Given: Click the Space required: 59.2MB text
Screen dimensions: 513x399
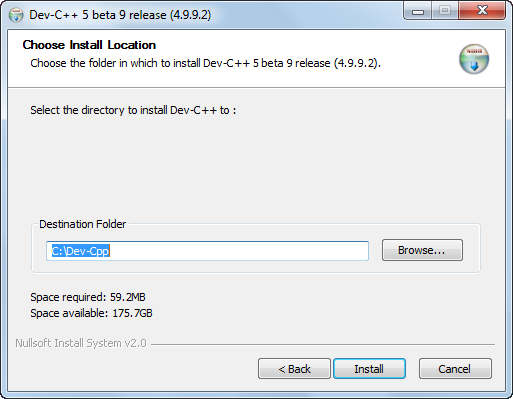Looking at the screenshot, I should tap(88, 297).
